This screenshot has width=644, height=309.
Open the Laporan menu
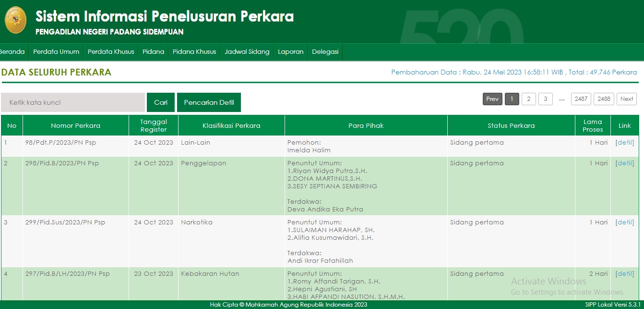(291, 52)
